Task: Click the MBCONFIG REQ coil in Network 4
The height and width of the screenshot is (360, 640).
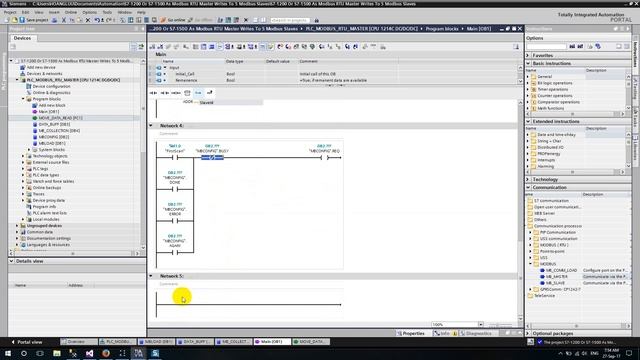Action: [324, 158]
